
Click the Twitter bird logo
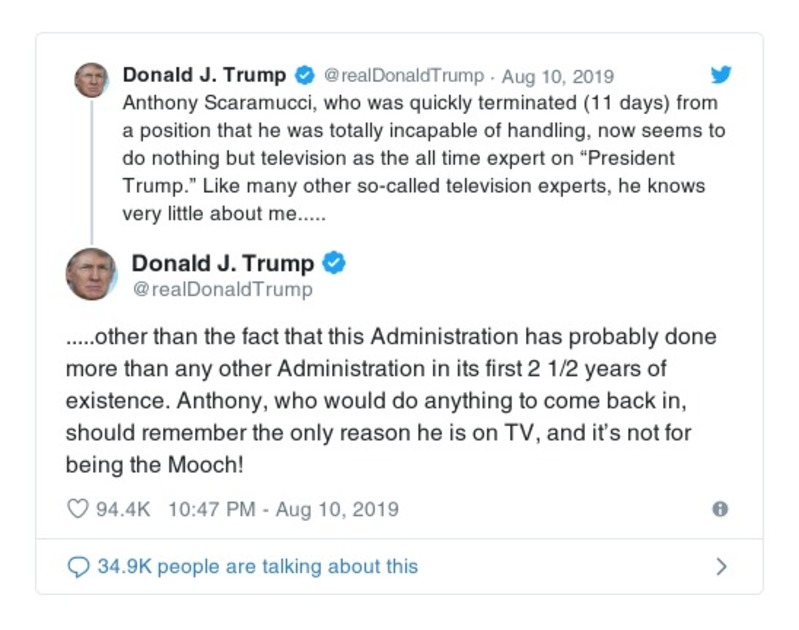(x=721, y=75)
